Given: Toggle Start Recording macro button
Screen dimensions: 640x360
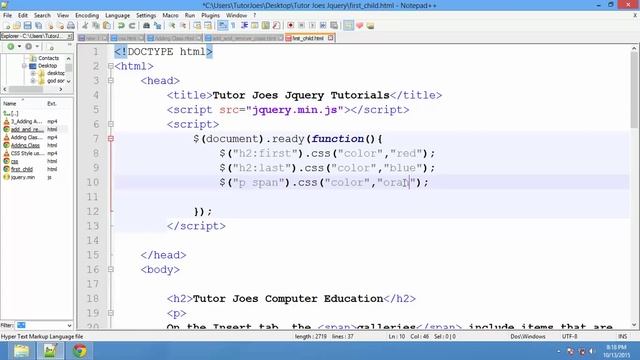Looking at the screenshot, I should pyautogui.click(x=291, y=26).
